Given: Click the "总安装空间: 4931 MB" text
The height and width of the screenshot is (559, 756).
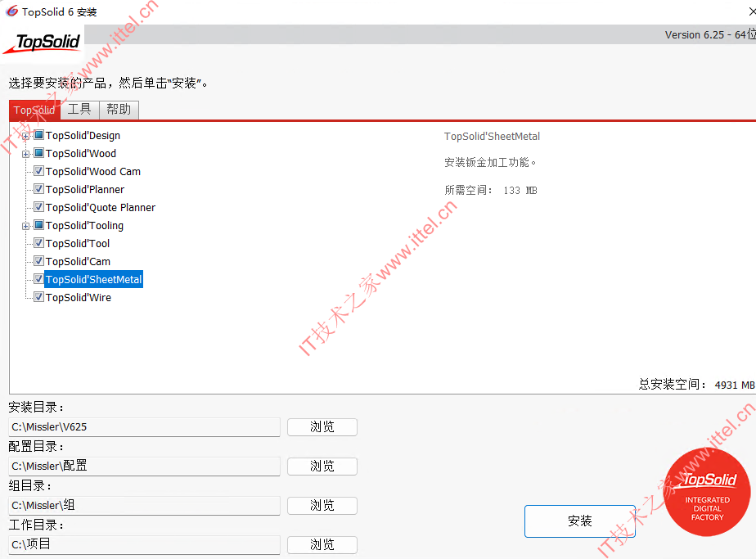Looking at the screenshot, I should (697, 385).
